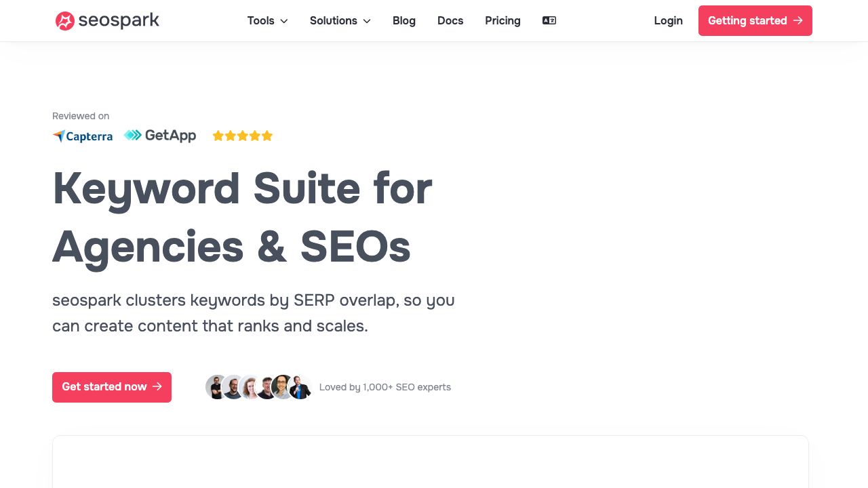Image resolution: width=868 pixels, height=488 pixels.
Task: Click the 'Reviewed on' label
Action: [81, 116]
